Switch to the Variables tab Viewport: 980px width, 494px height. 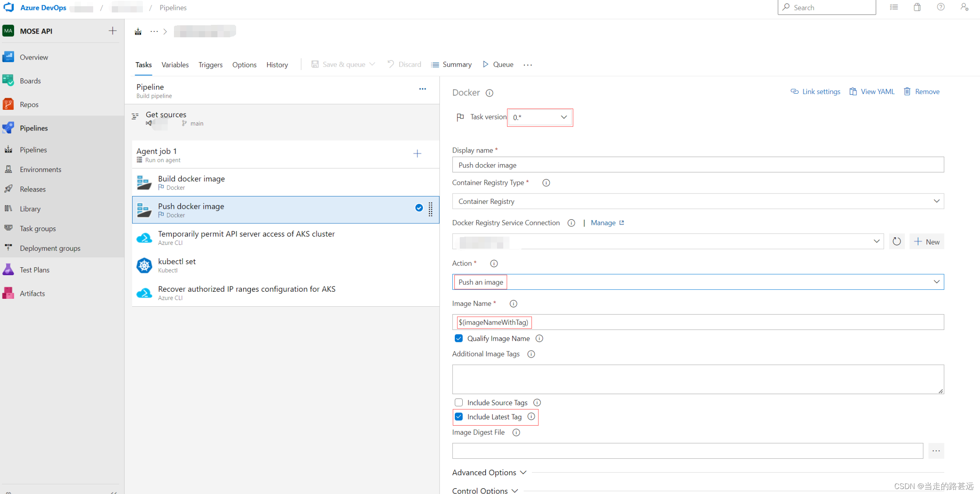coord(175,65)
